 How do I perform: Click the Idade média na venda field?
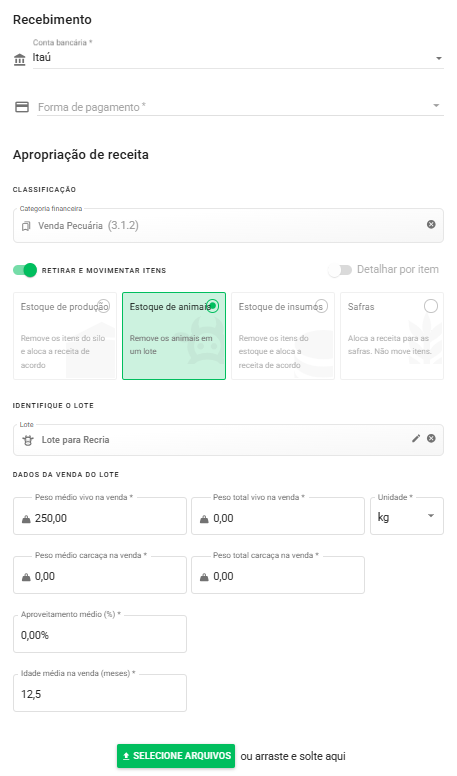(x=100, y=693)
